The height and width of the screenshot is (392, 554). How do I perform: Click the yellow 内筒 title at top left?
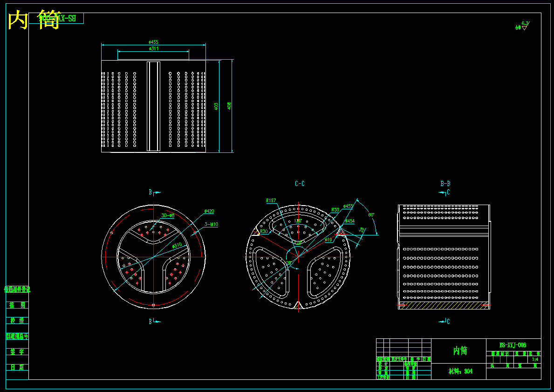34,20
